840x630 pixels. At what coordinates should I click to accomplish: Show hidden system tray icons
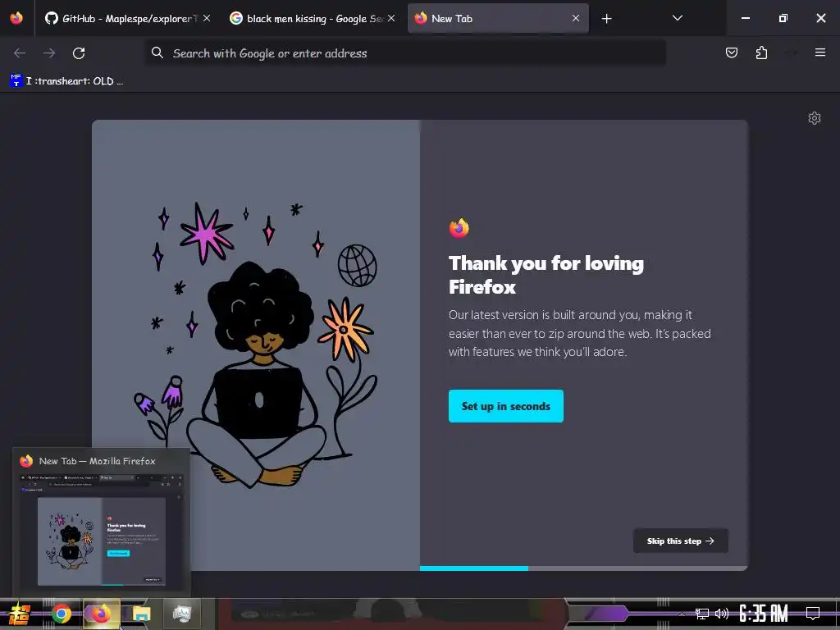click(682, 614)
